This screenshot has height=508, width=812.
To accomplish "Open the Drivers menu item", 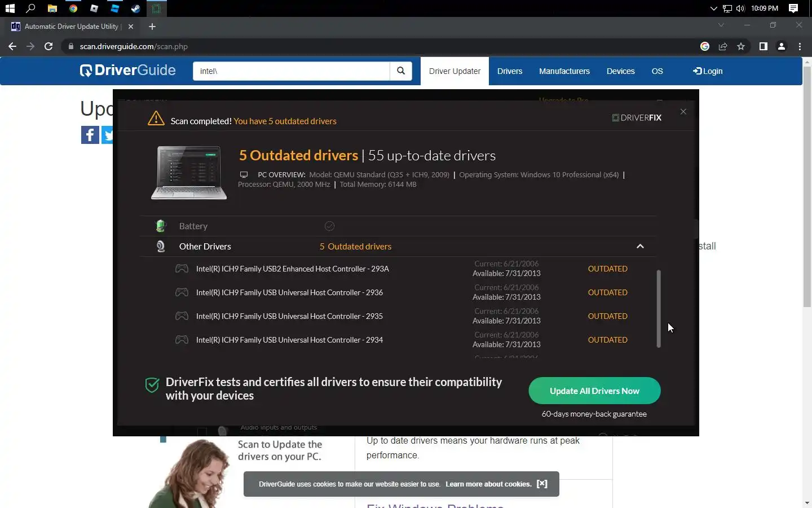I will tap(510, 71).
